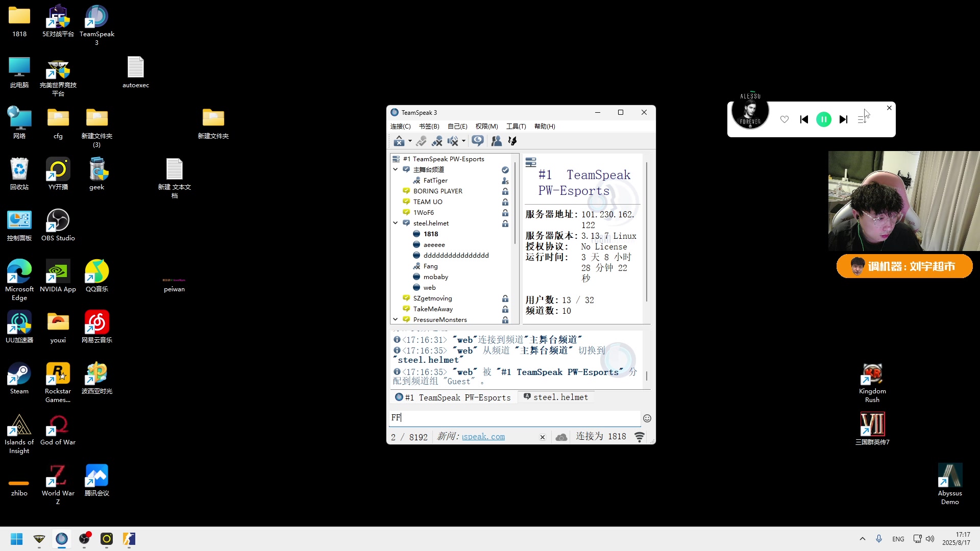Open the contacts manager toolbar icon

coord(496,141)
